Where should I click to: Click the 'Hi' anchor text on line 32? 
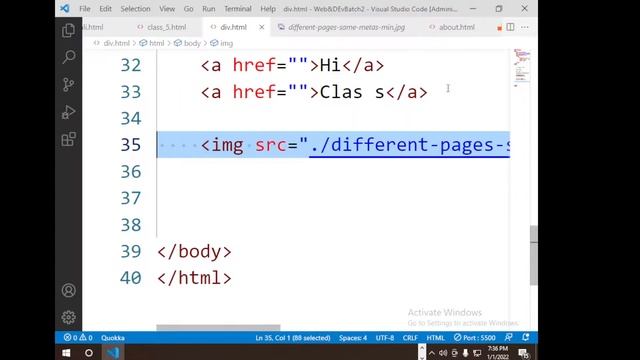point(330,65)
